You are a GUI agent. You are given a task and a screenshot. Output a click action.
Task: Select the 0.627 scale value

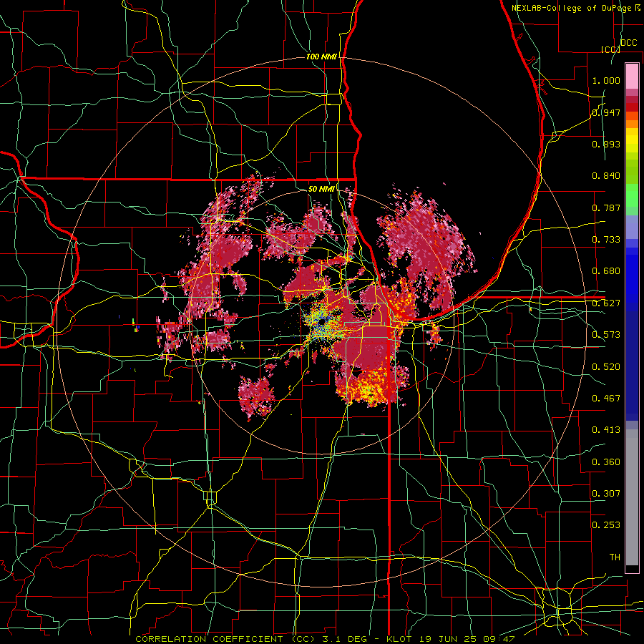(x=606, y=303)
